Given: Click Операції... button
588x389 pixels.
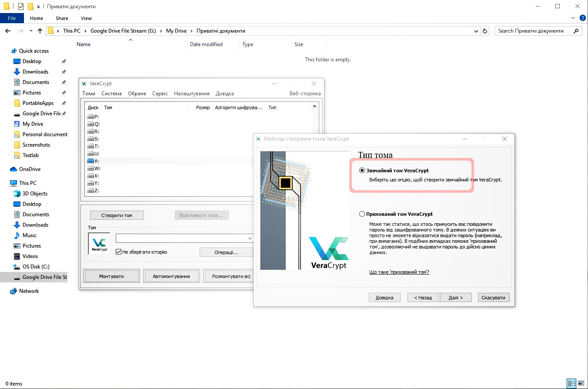Looking at the screenshot, I should [x=226, y=252].
